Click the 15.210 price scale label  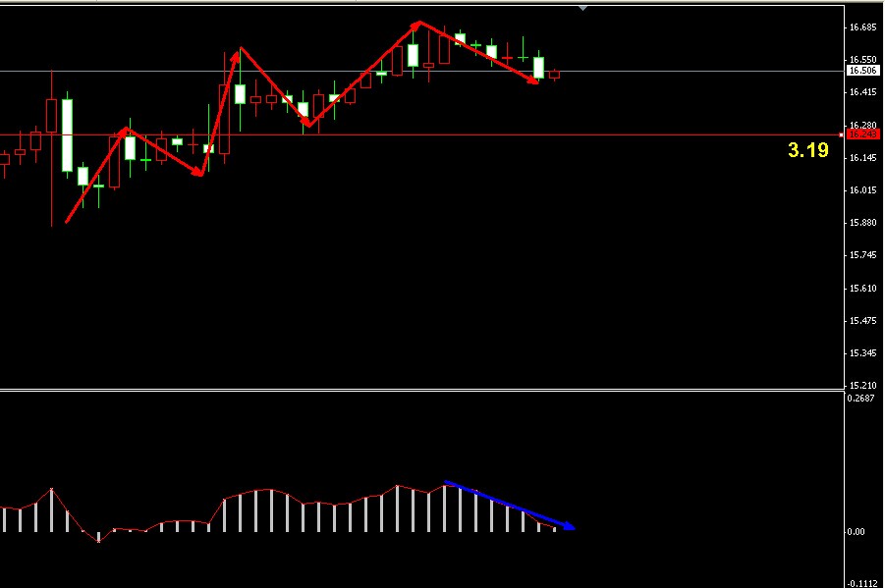[x=862, y=386]
